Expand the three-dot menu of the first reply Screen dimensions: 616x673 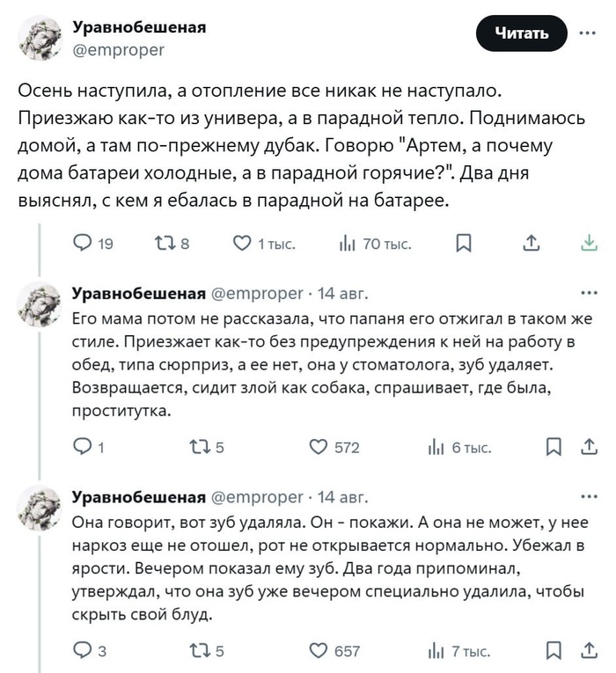pos(589,293)
